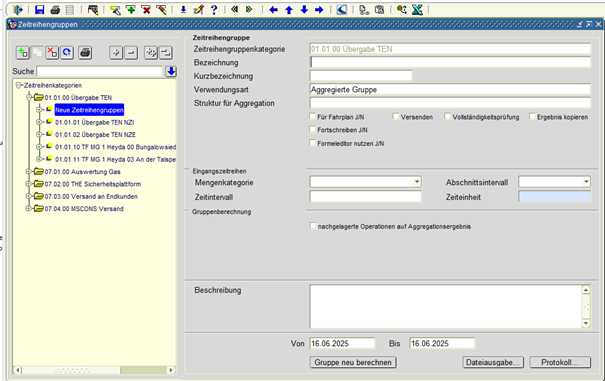Click the double left chevron icon in the top toolbar
Viewport: 605px width, 381px height.
tap(234, 10)
